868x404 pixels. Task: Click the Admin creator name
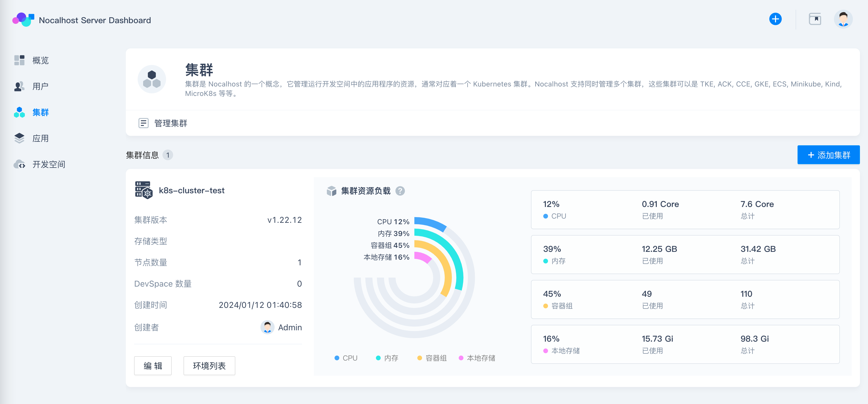[x=290, y=327]
